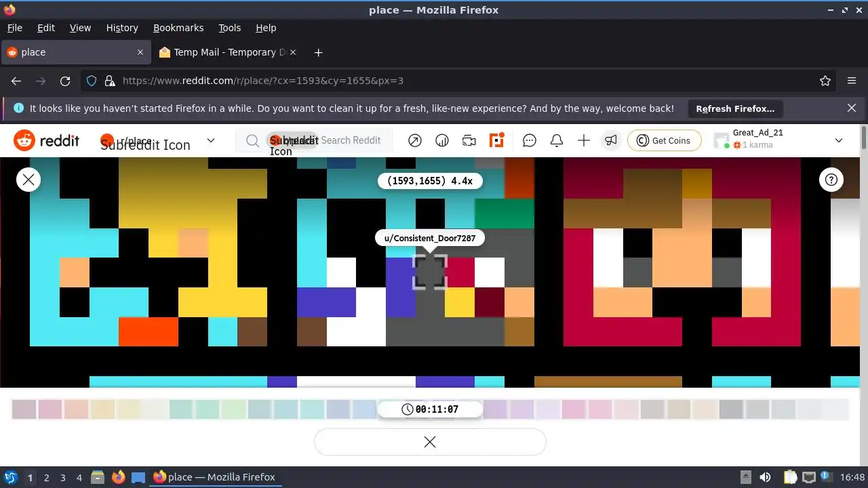
Task: Switch to workspace 4
Action: point(79,478)
